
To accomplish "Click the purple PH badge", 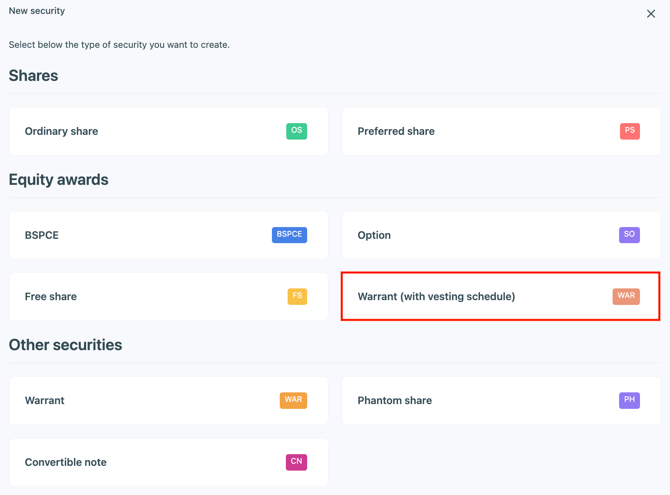I will 629,400.
